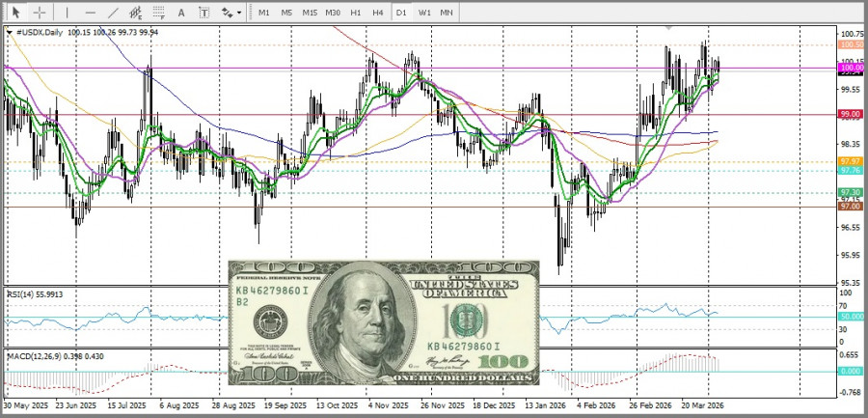Image resolution: width=868 pixels, height=418 pixels.
Task: Switch to M15 timeframe
Action: (x=310, y=13)
